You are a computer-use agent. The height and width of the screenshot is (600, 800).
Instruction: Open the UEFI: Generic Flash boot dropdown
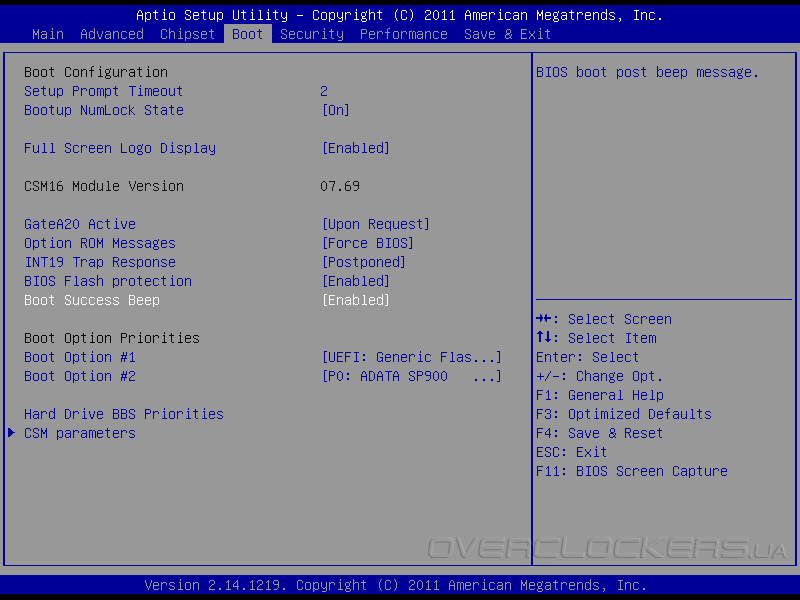[x=412, y=357]
